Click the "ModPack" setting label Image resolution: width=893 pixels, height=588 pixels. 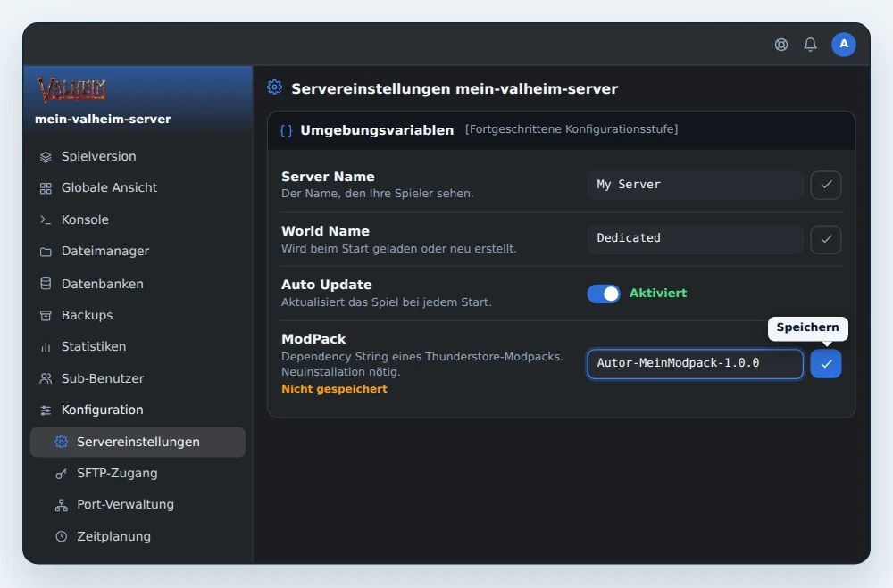pos(313,339)
